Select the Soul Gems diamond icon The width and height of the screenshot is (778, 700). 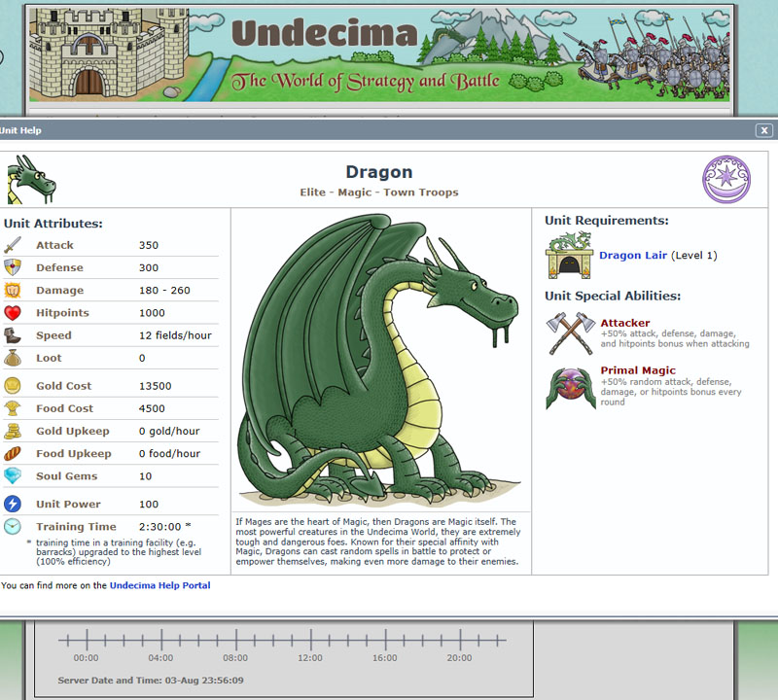[14, 476]
